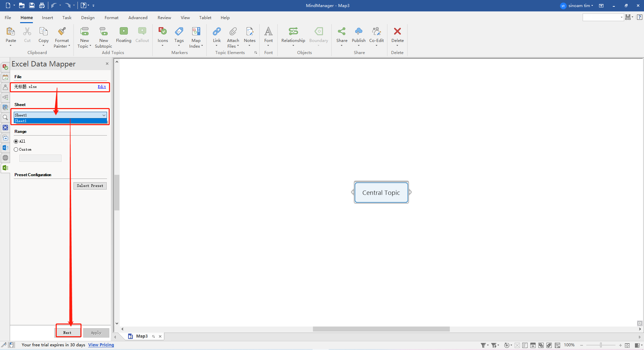Expand the Map Index dropdown arrow
The image size is (644, 350).
[x=202, y=46]
